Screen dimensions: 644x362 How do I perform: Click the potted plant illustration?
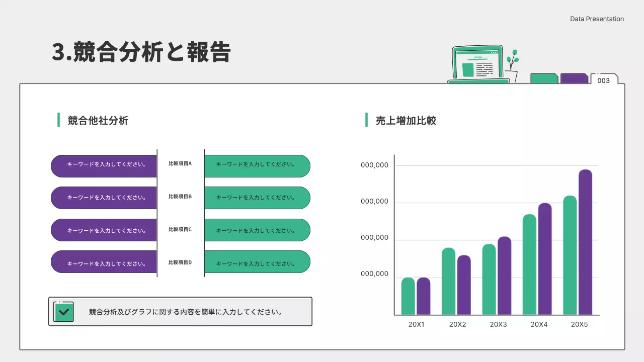pos(512,67)
